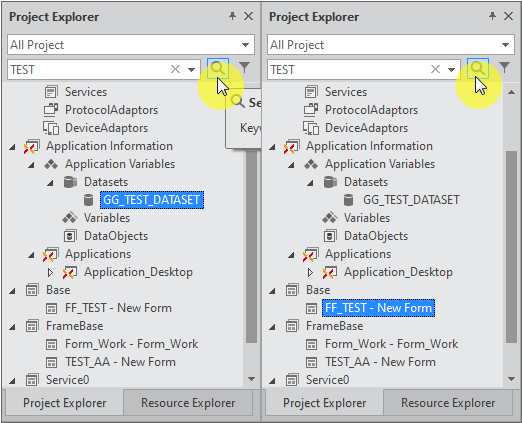Image resolution: width=522 pixels, height=423 pixels.
Task: Select FF_TEST - New Form in left tree
Action: (118, 308)
